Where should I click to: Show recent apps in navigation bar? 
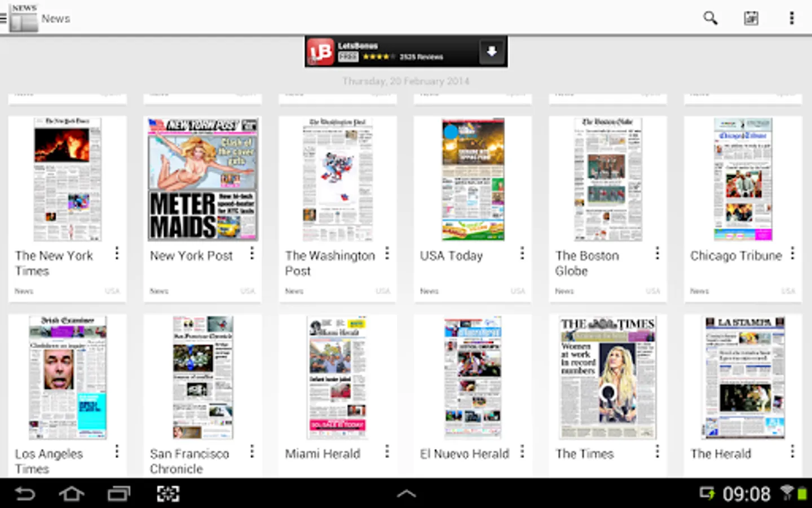119,494
